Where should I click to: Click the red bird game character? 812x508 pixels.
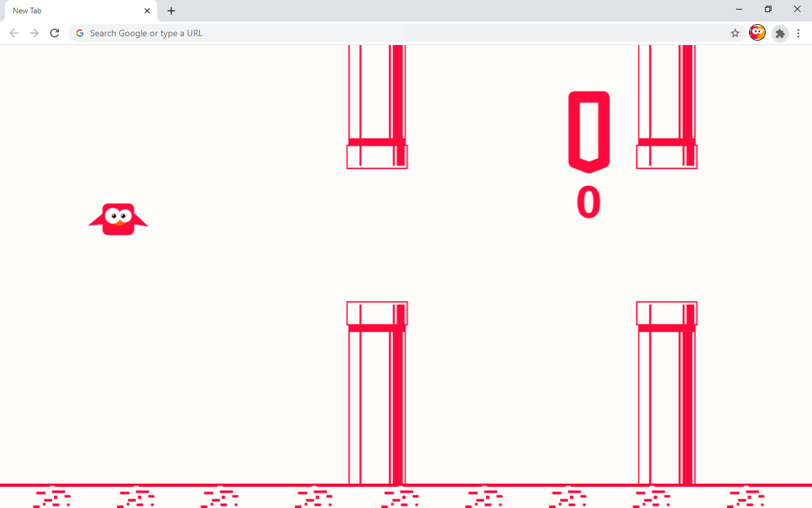pyautogui.click(x=118, y=219)
